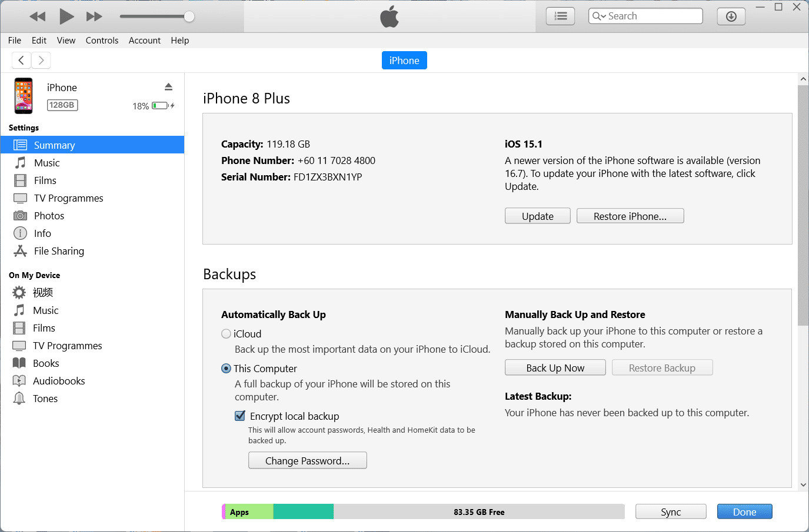Image resolution: width=809 pixels, height=532 pixels.
Task: Open the Account menu
Action: pos(145,41)
